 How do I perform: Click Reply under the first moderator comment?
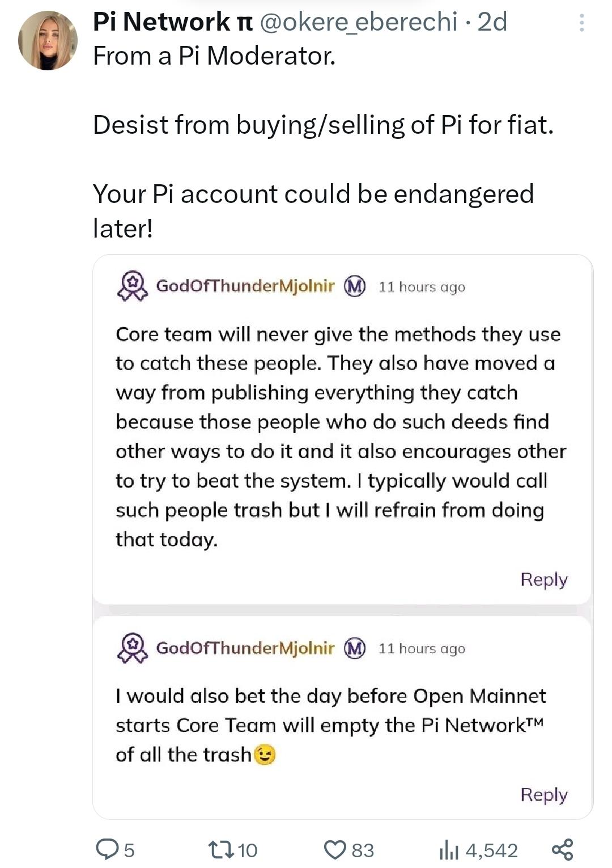coord(543,579)
